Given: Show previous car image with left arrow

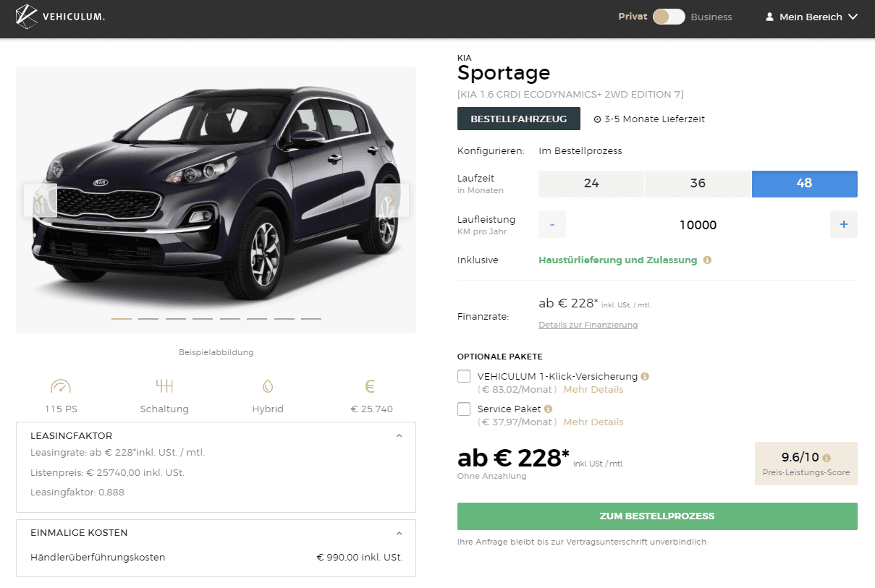Looking at the screenshot, I should 41,200.
